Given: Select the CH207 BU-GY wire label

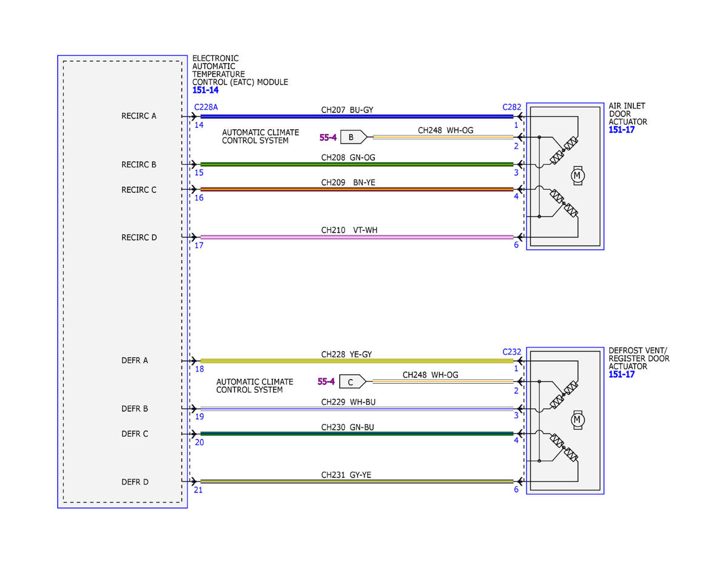Looking at the screenshot, I should (347, 110).
